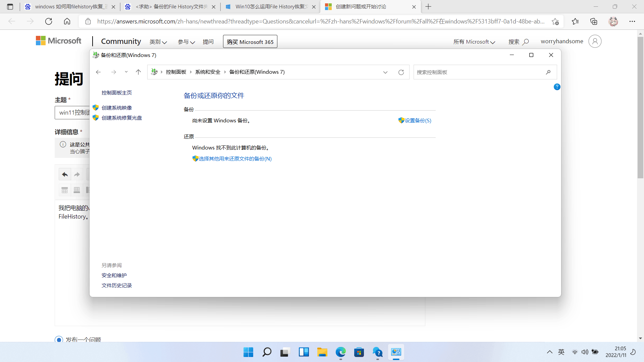Open 安全和维护 link
644x362 pixels.
(x=114, y=275)
